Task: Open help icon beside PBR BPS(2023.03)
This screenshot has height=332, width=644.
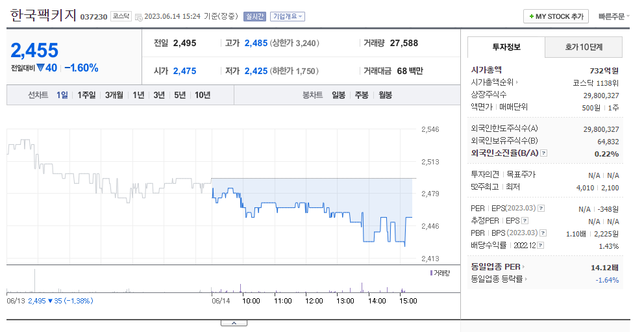Action: pyautogui.click(x=543, y=233)
